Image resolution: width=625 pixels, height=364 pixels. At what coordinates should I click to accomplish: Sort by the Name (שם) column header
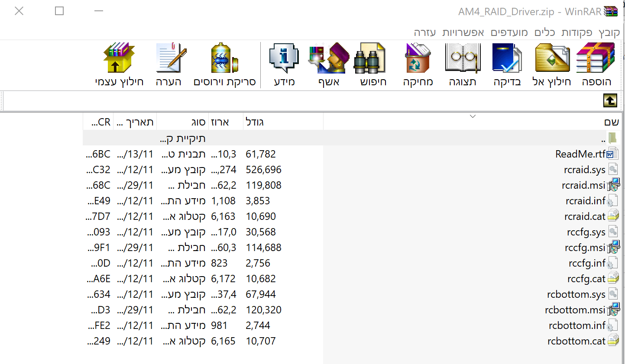point(611,122)
